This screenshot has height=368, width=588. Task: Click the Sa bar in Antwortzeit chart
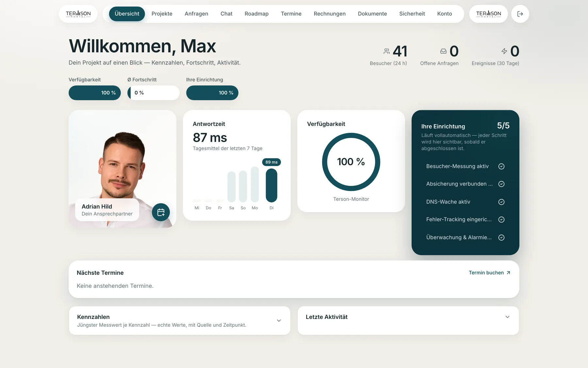[x=232, y=187]
